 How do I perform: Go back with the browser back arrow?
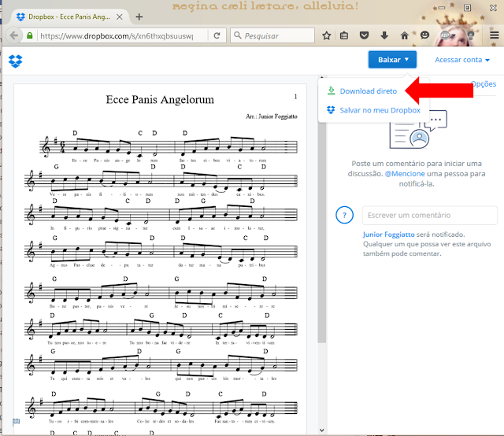point(14,35)
